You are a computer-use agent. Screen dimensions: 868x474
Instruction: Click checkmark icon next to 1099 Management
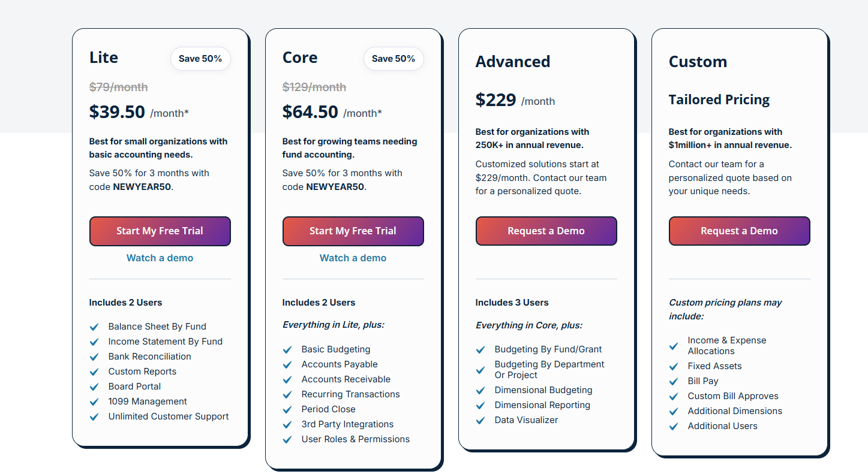[94, 401]
